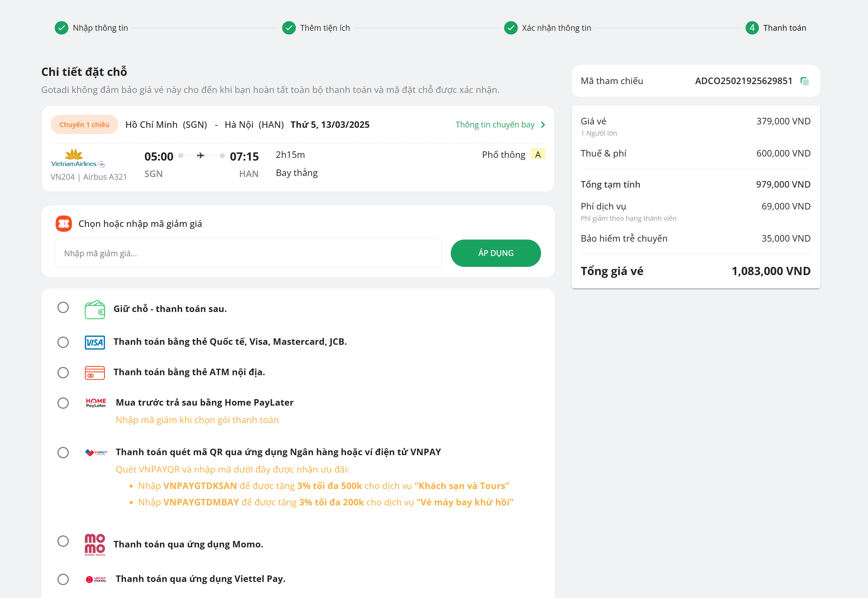Image resolution: width=868 pixels, height=598 pixels.
Task: Go back to 'Nhập thông tin' step
Action: click(x=100, y=28)
